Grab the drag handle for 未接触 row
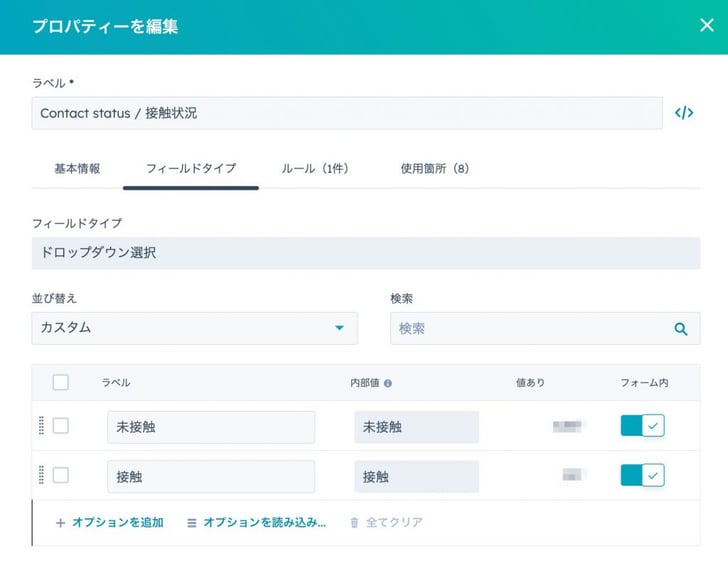The width and height of the screenshot is (728, 573). [x=41, y=426]
